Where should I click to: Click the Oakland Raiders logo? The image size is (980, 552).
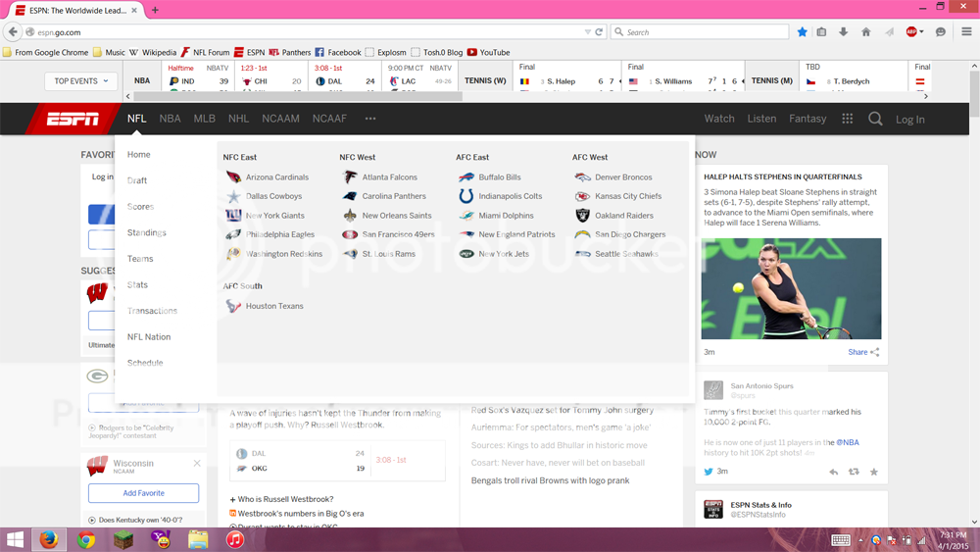click(x=582, y=215)
